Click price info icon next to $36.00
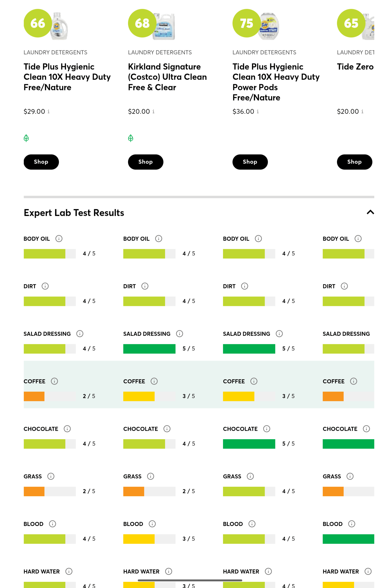 tap(258, 112)
